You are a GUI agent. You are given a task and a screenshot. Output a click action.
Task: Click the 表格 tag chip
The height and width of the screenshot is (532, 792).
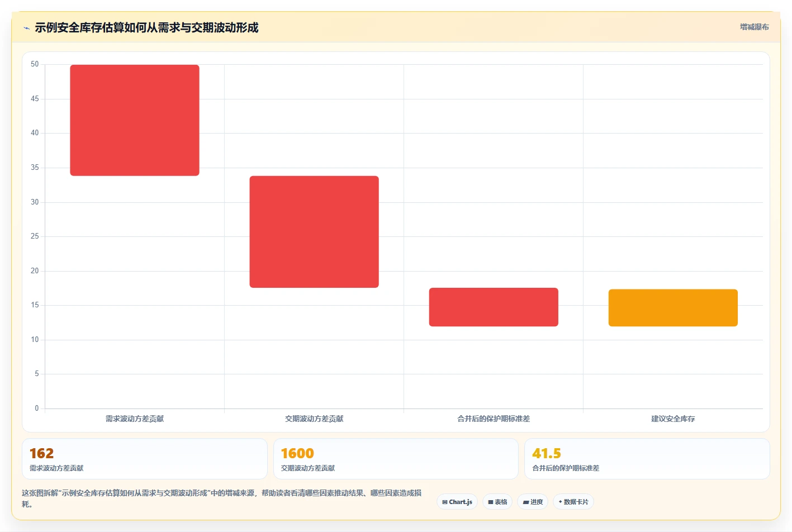pyautogui.click(x=497, y=502)
